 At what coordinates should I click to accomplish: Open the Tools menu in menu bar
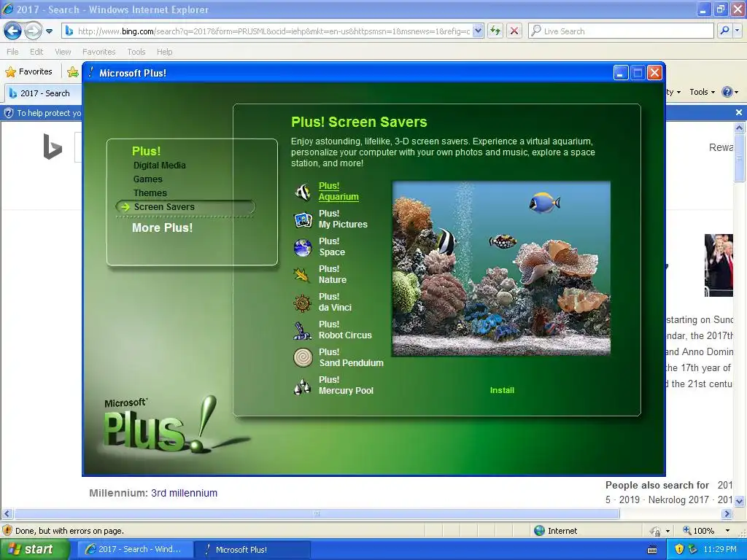tap(136, 52)
